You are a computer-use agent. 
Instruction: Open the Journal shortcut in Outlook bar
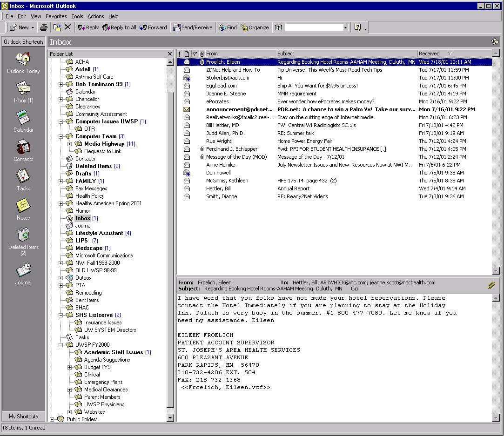(23, 274)
